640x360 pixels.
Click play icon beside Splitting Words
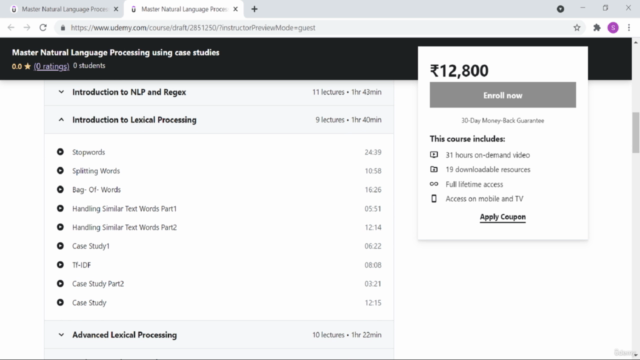pyautogui.click(x=60, y=171)
